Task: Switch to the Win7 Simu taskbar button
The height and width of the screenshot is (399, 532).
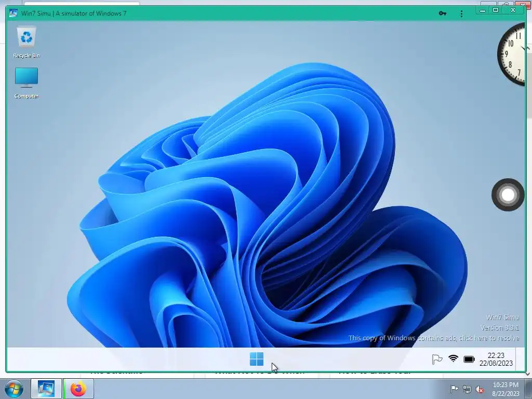Action: 46,389
